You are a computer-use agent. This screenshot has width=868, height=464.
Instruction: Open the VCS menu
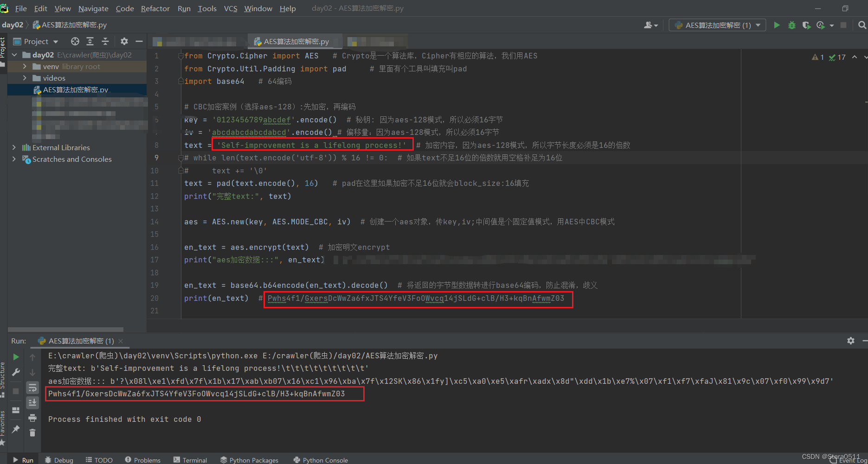coord(231,8)
